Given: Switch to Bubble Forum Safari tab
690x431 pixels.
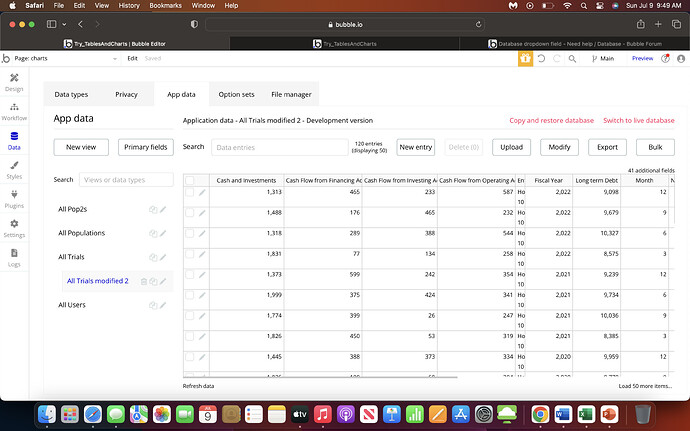Looking at the screenshot, I should [575, 44].
